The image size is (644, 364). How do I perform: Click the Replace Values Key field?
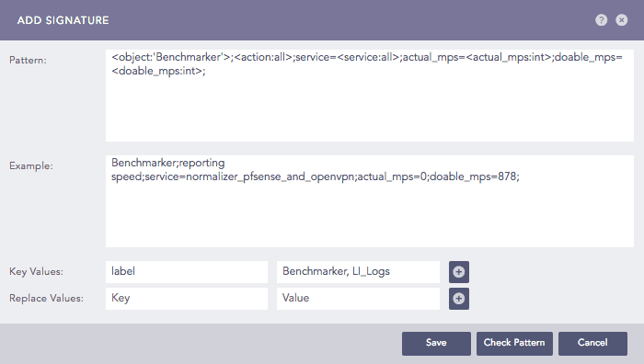187,299
